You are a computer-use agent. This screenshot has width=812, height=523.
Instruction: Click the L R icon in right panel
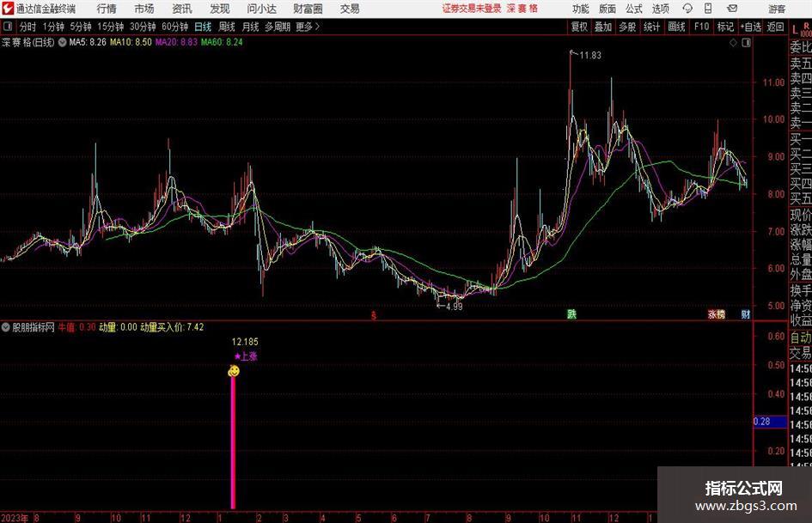[x=801, y=29]
